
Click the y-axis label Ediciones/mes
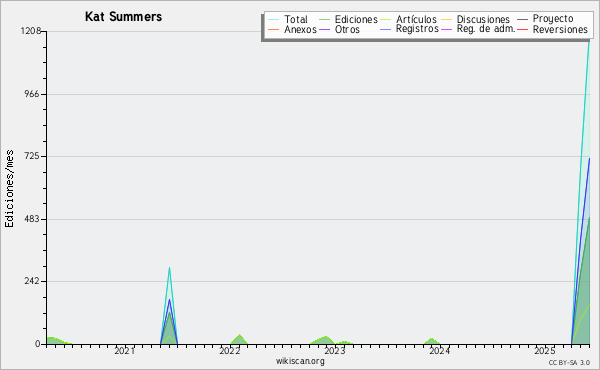(x=9, y=189)
